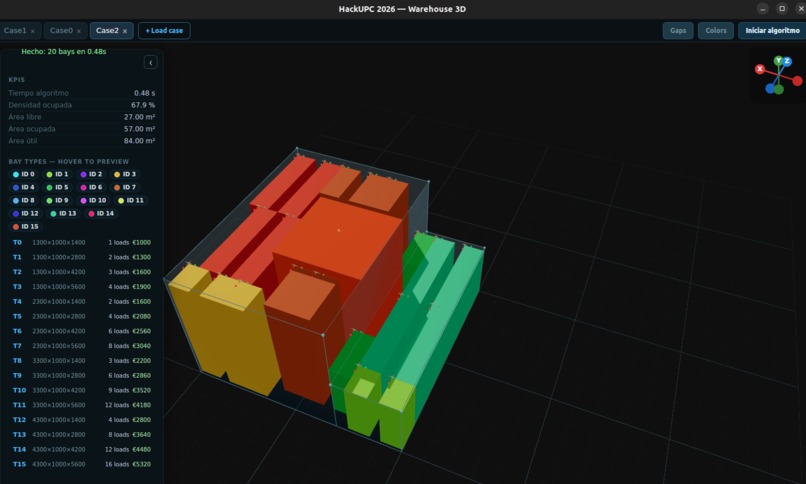Image resolution: width=806 pixels, height=484 pixels.
Task: Select the ID 9 bay type chip
Action: (57, 200)
